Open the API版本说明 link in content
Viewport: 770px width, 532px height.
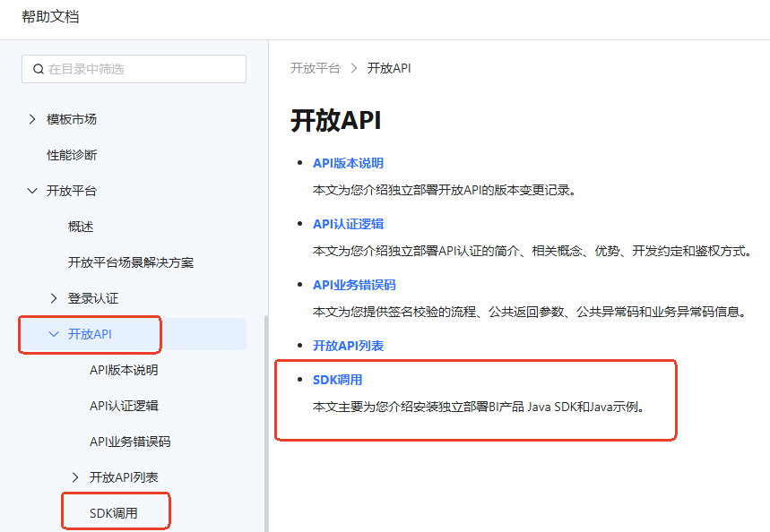point(348,163)
